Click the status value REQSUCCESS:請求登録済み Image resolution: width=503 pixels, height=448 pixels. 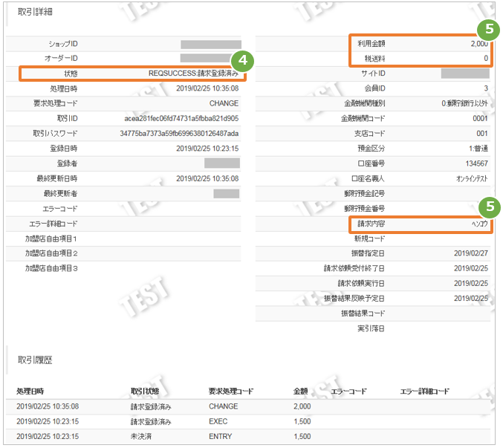click(x=193, y=74)
